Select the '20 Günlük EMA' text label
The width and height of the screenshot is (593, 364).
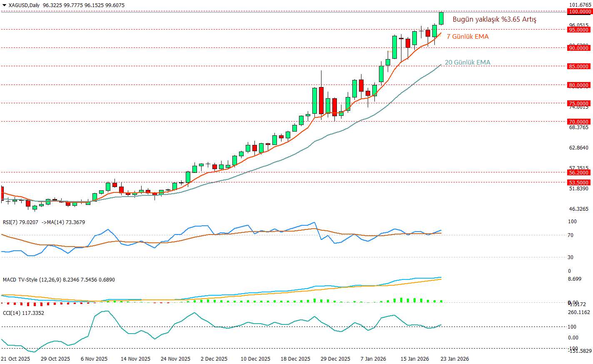pos(467,62)
